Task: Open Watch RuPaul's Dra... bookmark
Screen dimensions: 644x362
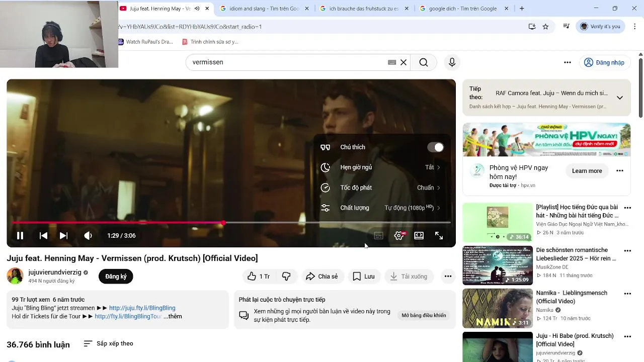Action: [145, 42]
